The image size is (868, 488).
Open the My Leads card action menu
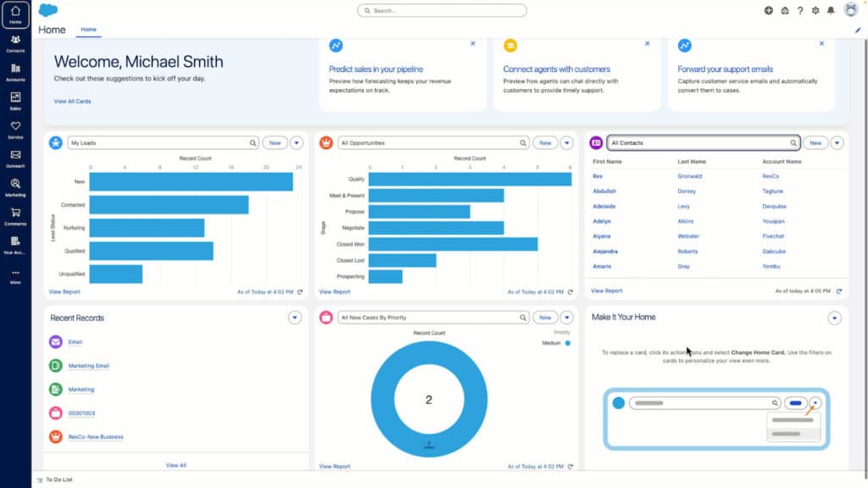tap(297, 142)
